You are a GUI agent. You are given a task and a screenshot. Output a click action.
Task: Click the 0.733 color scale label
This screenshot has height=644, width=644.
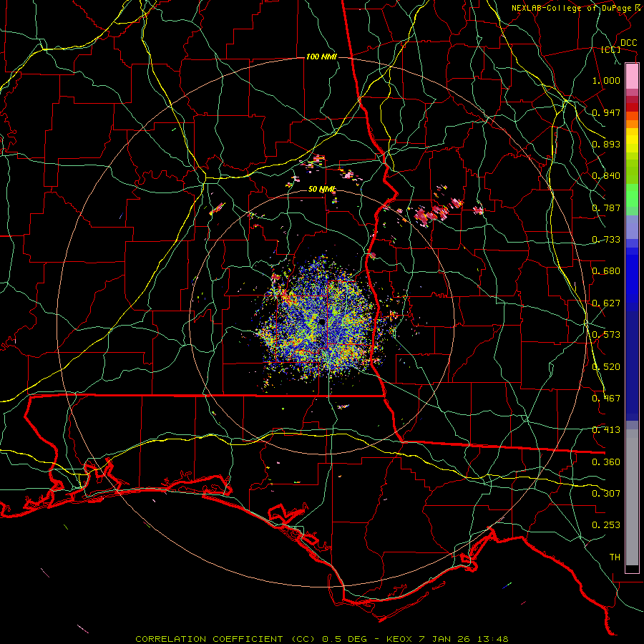coord(606,240)
